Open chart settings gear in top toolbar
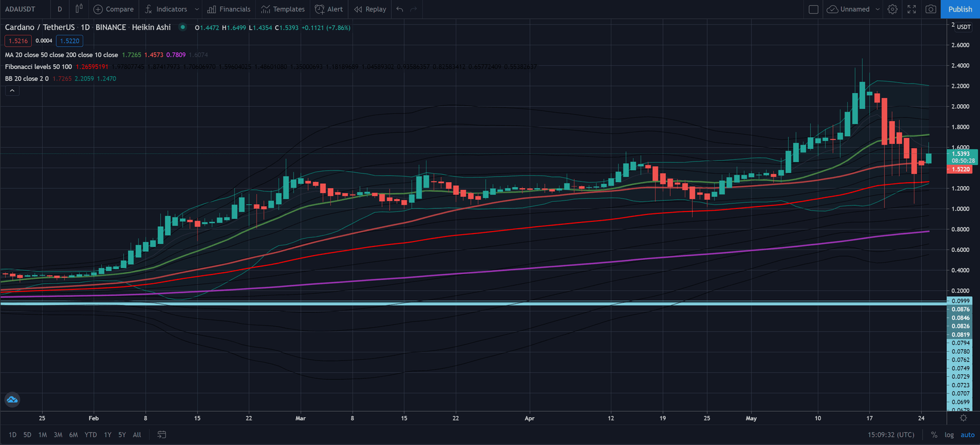Image resolution: width=980 pixels, height=445 pixels. click(892, 9)
